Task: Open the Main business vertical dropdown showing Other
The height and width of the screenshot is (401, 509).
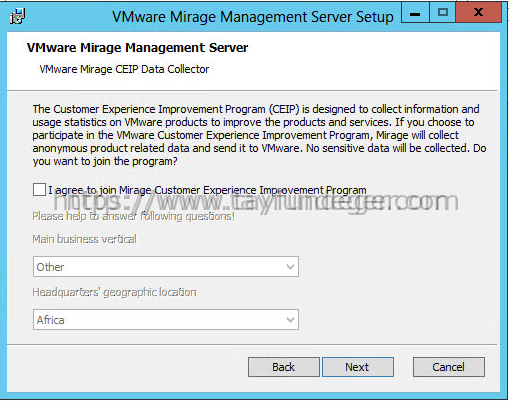Action: 166,267
